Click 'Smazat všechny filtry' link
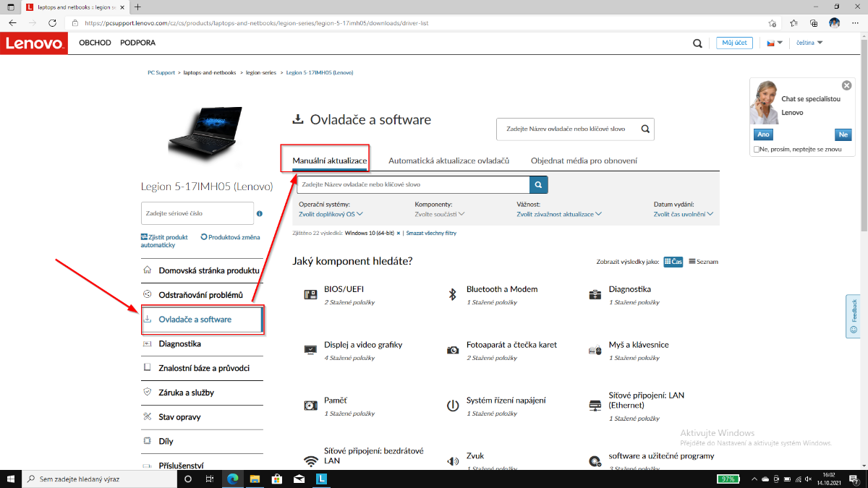The image size is (868, 488). point(431,234)
